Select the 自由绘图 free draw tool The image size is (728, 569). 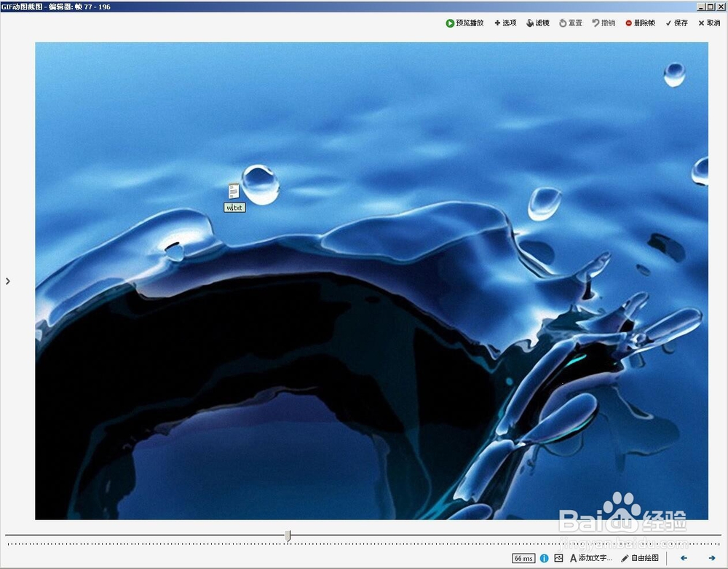point(640,558)
